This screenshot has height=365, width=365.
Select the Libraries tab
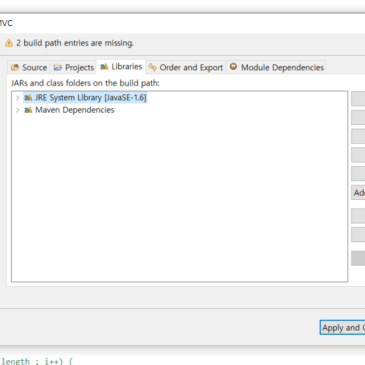121,67
